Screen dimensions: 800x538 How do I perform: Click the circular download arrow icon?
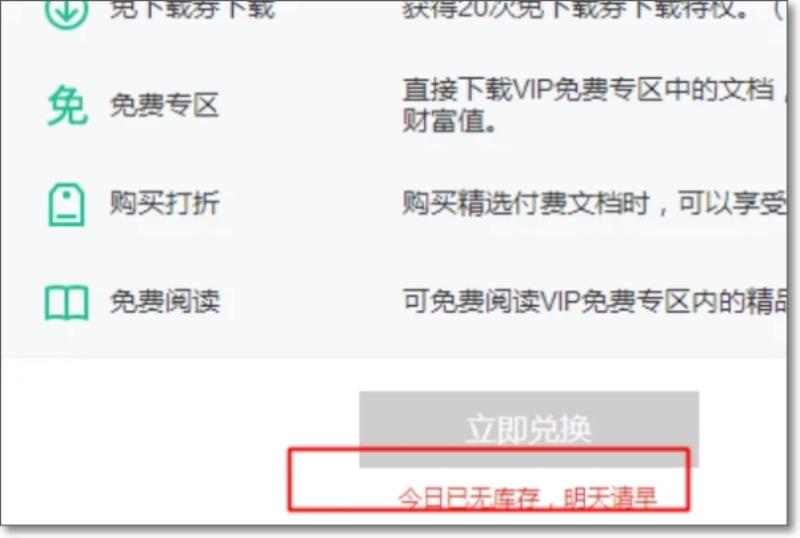(66, 13)
